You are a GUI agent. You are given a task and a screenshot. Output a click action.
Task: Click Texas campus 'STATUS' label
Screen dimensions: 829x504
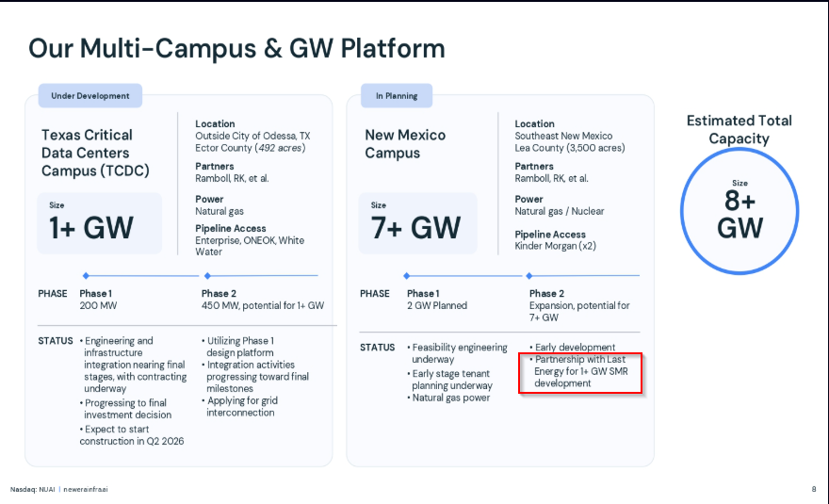point(56,341)
